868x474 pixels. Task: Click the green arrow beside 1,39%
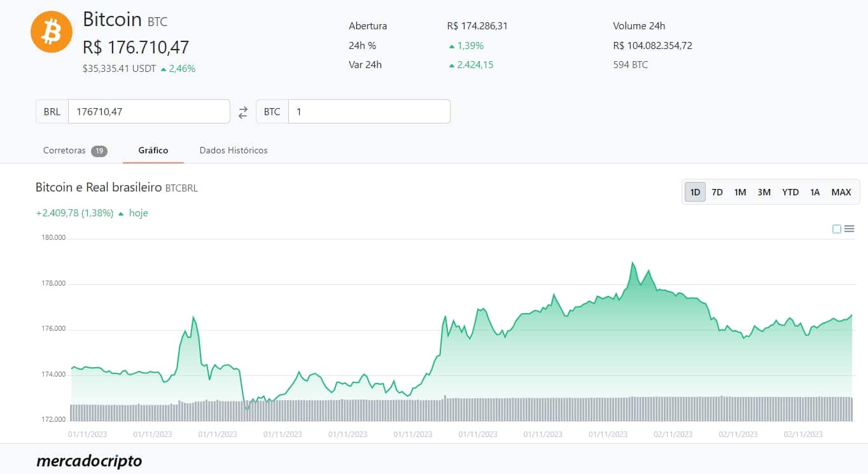coord(452,46)
